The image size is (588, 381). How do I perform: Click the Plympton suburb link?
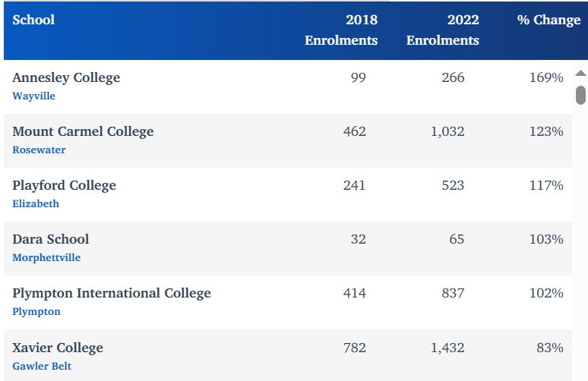click(36, 312)
